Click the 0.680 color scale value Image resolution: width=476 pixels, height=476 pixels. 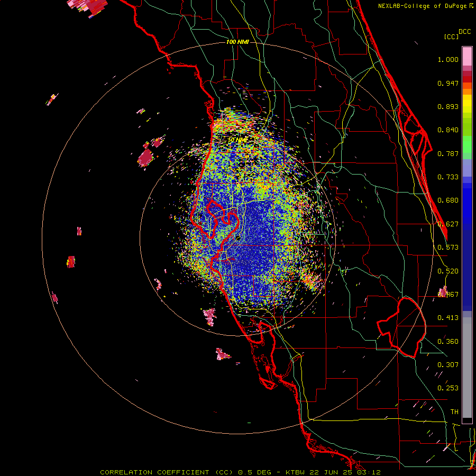coord(448,200)
